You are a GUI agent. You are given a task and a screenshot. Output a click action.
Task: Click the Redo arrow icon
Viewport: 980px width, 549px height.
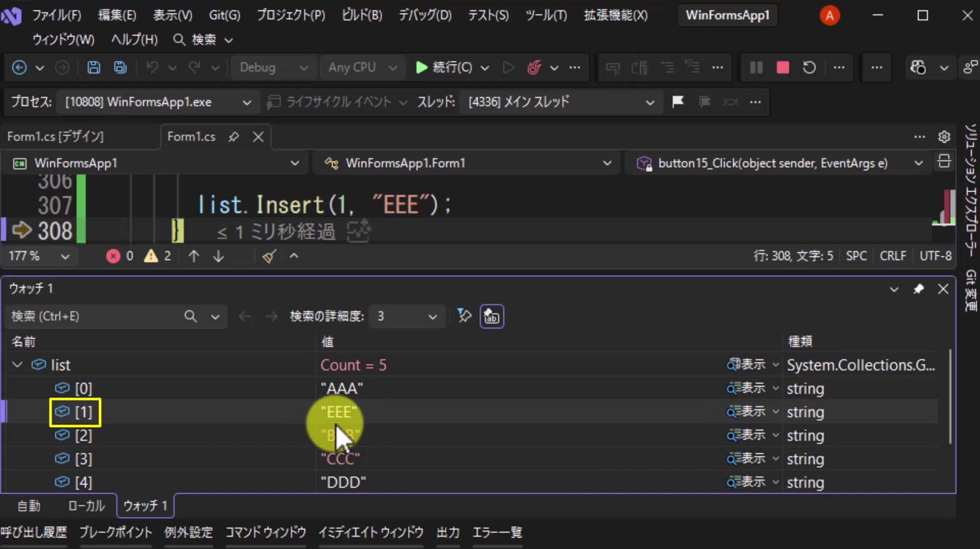click(194, 67)
